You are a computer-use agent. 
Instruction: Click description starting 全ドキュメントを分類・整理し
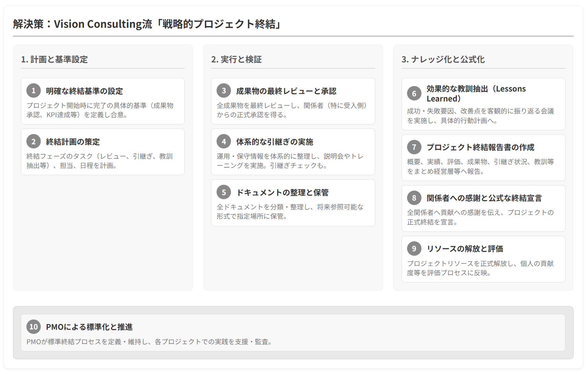[x=290, y=212]
